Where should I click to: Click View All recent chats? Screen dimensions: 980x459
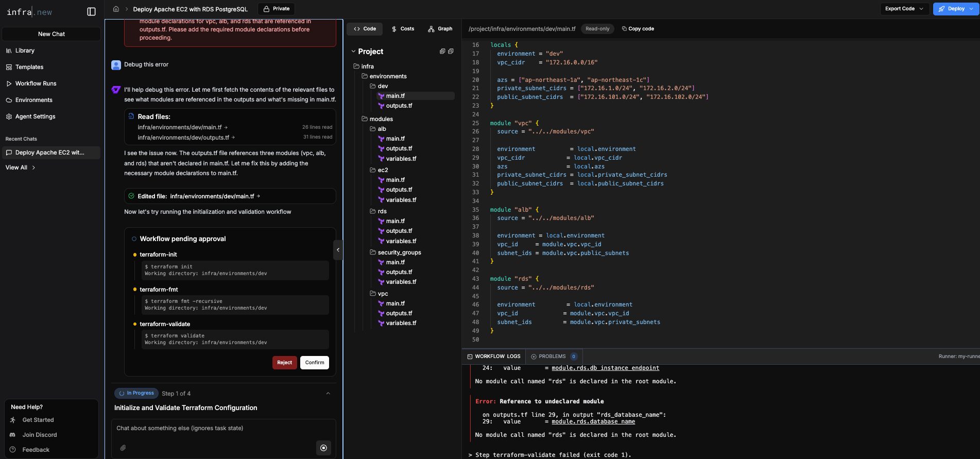21,167
